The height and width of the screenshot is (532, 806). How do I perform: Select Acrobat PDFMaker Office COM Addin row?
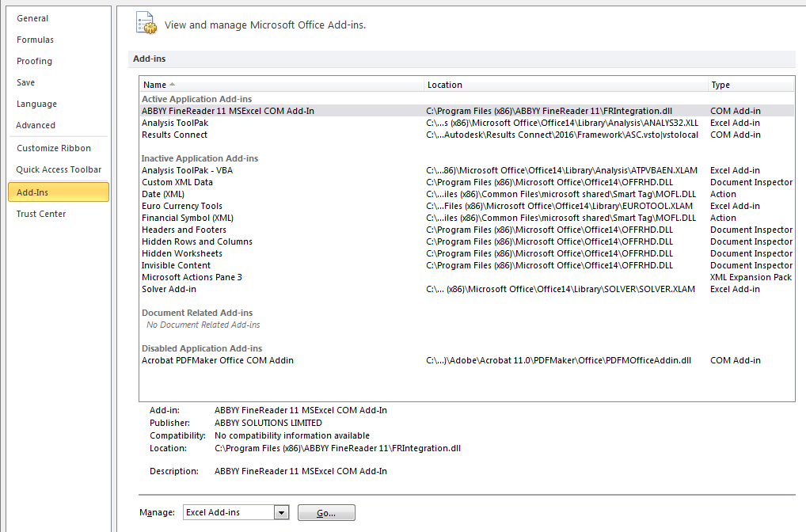click(467, 360)
